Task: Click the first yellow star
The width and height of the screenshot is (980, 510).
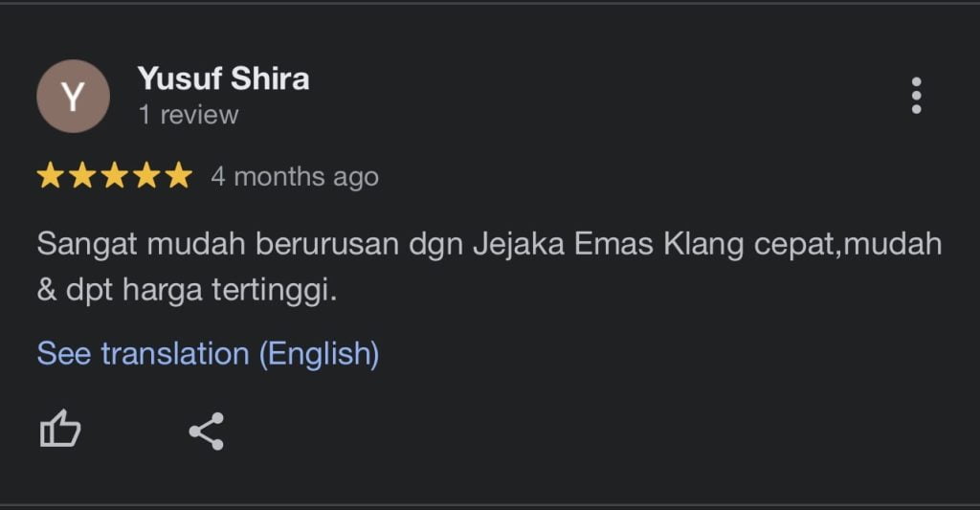Action: coord(50,176)
